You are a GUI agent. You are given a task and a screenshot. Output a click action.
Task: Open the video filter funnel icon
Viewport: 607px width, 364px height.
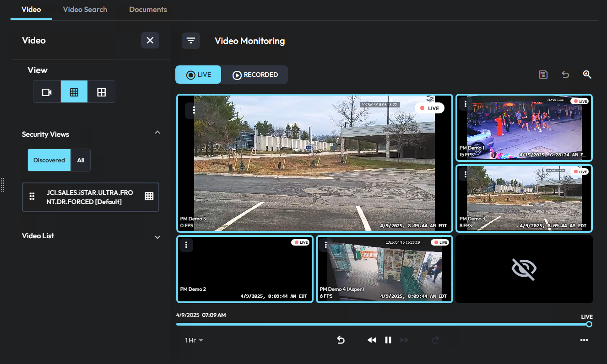[x=191, y=41]
